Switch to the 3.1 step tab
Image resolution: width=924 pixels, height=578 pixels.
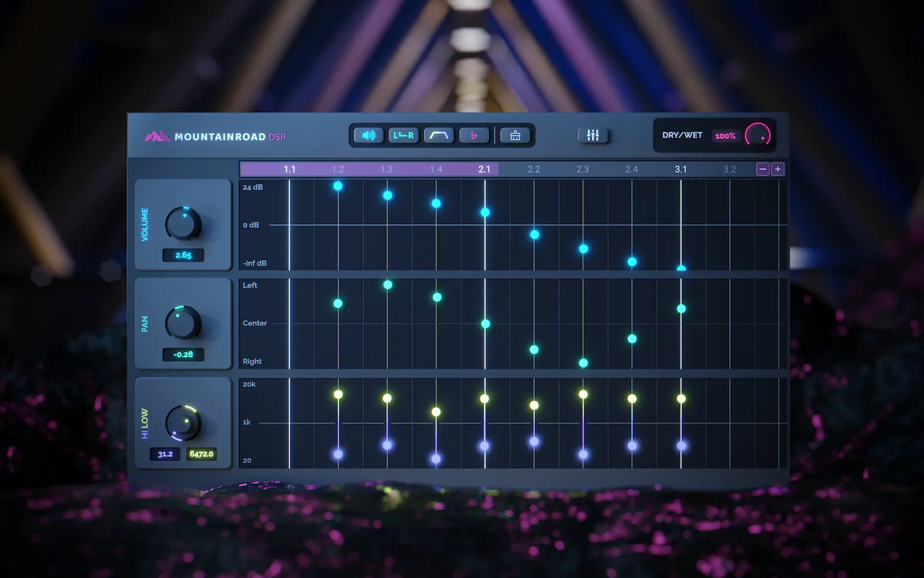(x=681, y=169)
